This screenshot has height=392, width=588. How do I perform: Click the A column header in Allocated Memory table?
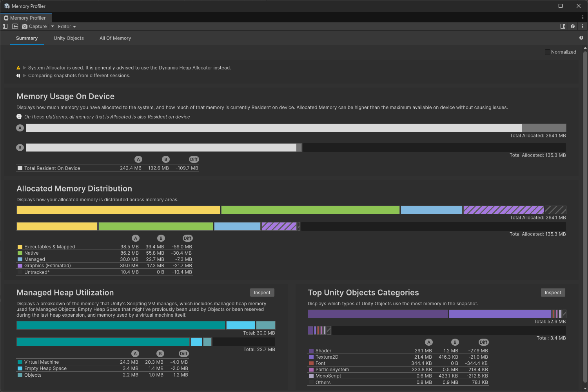[136, 238]
